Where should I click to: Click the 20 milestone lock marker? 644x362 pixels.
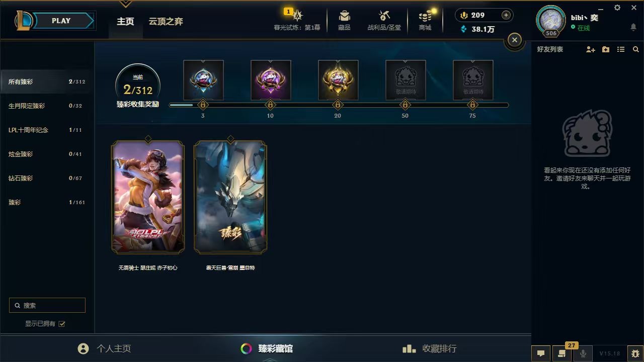tap(338, 105)
